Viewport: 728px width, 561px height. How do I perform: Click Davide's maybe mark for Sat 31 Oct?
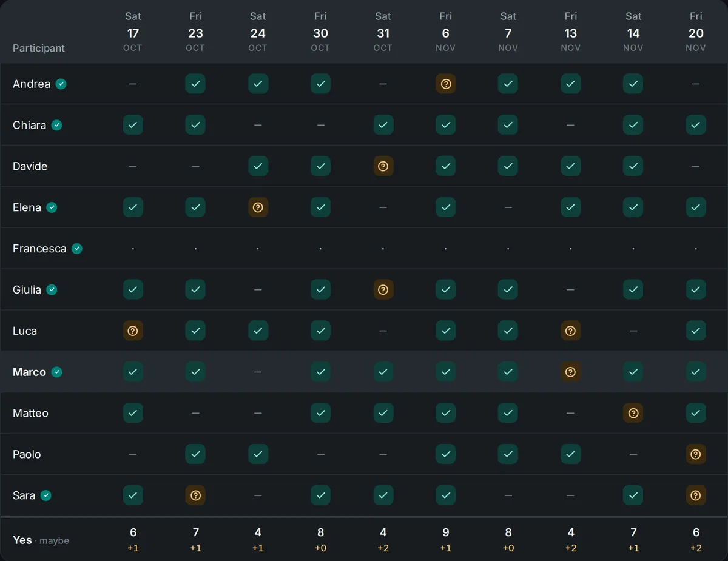pyautogui.click(x=383, y=166)
